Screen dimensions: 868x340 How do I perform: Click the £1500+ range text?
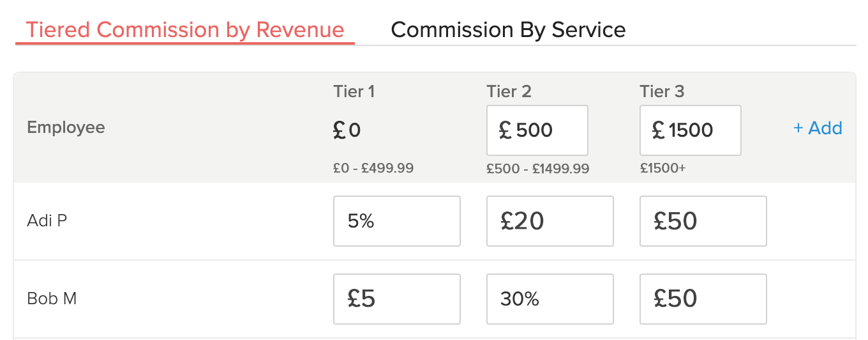tap(662, 169)
